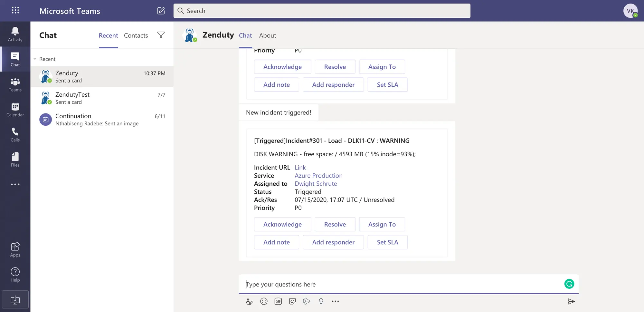Open Help in the sidebar
The image size is (644, 312).
click(x=15, y=275)
